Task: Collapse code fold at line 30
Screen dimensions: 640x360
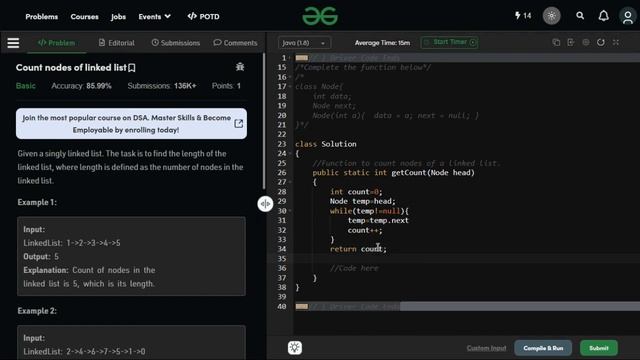Action: [290, 211]
